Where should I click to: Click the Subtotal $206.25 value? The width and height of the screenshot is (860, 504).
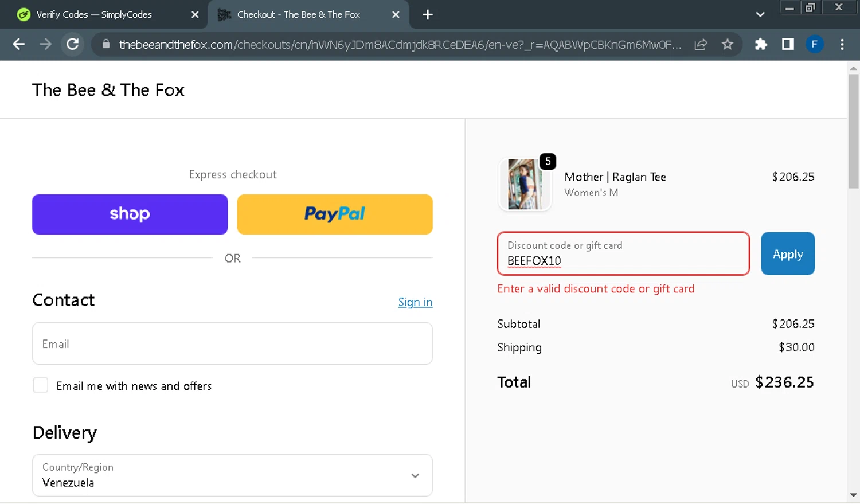[793, 324]
